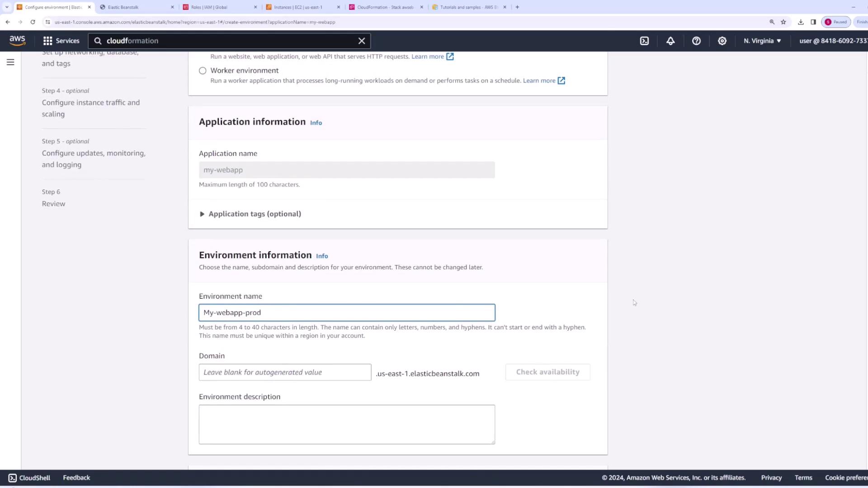Click the AWS logo home icon
The image size is (868, 488).
(x=17, y=41)
